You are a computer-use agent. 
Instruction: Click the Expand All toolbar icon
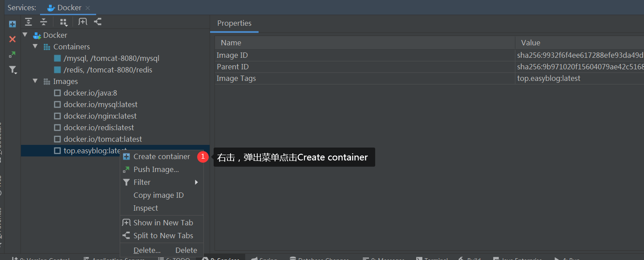[x=28, y=22]
